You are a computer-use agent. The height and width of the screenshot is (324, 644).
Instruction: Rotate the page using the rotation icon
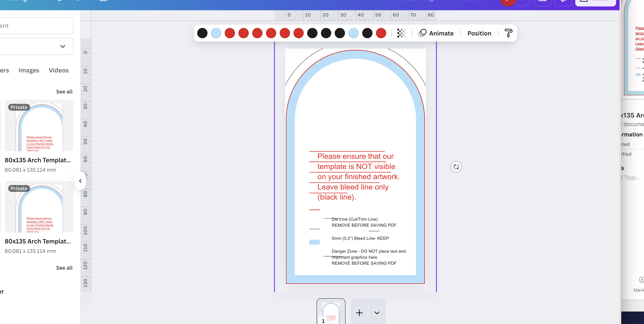456,167
